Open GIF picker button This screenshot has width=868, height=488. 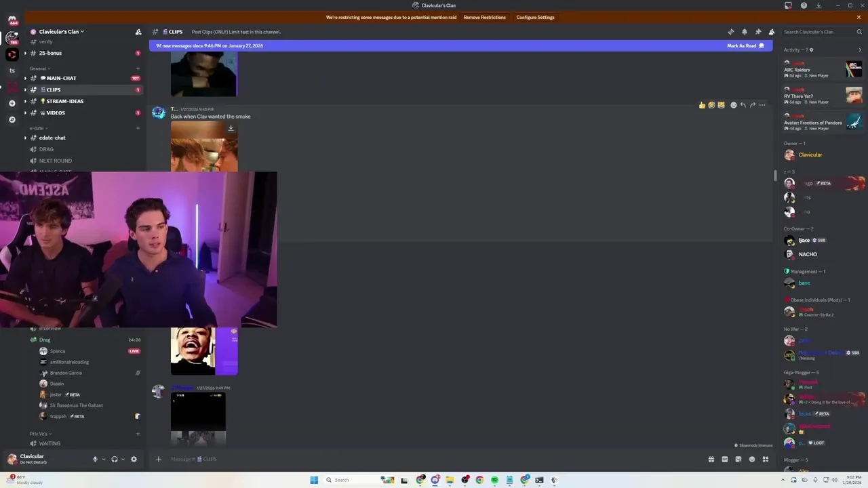[x=724, y=459]
